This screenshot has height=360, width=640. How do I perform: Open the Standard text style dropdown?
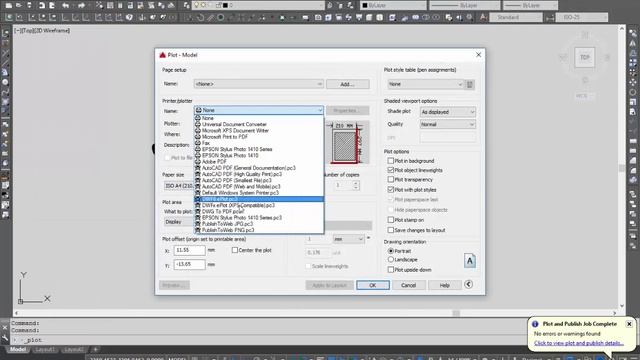tap(516, 17)
